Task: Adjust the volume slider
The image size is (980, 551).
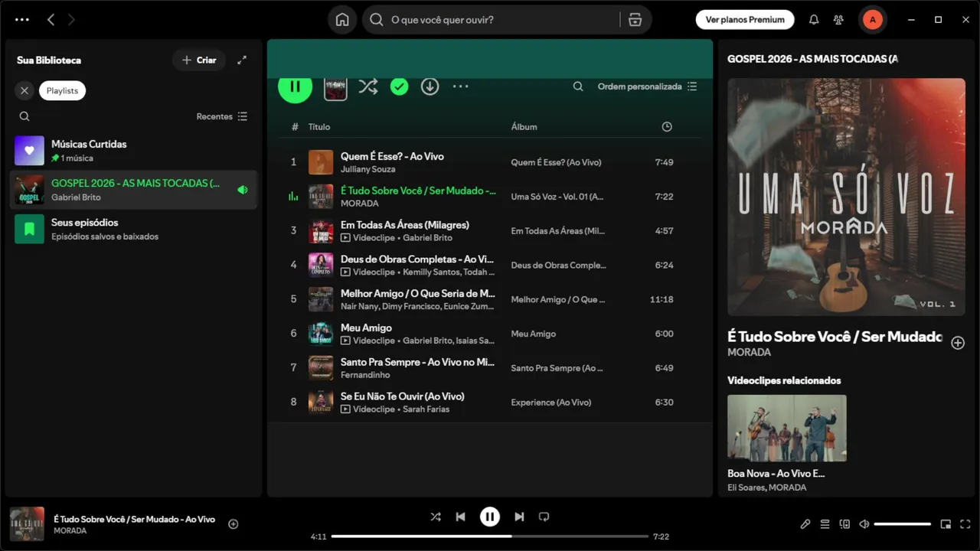Action: coord(903,524)
